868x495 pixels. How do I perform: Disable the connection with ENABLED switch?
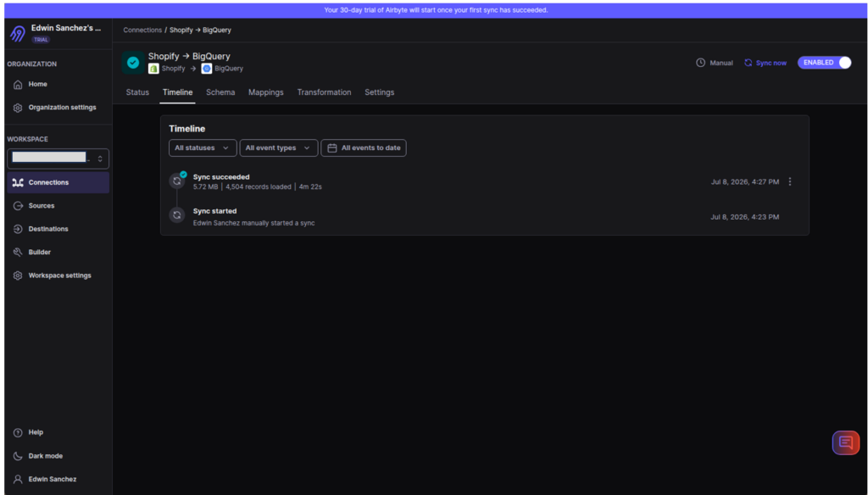pyautogui.click(x=824, y=63)
